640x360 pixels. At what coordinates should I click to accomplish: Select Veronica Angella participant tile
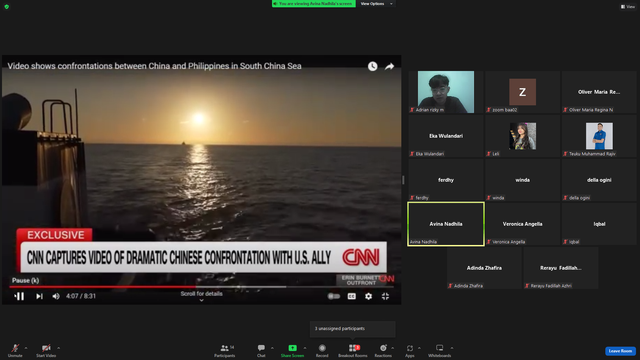pyautogui.click(x=522, y=224)
